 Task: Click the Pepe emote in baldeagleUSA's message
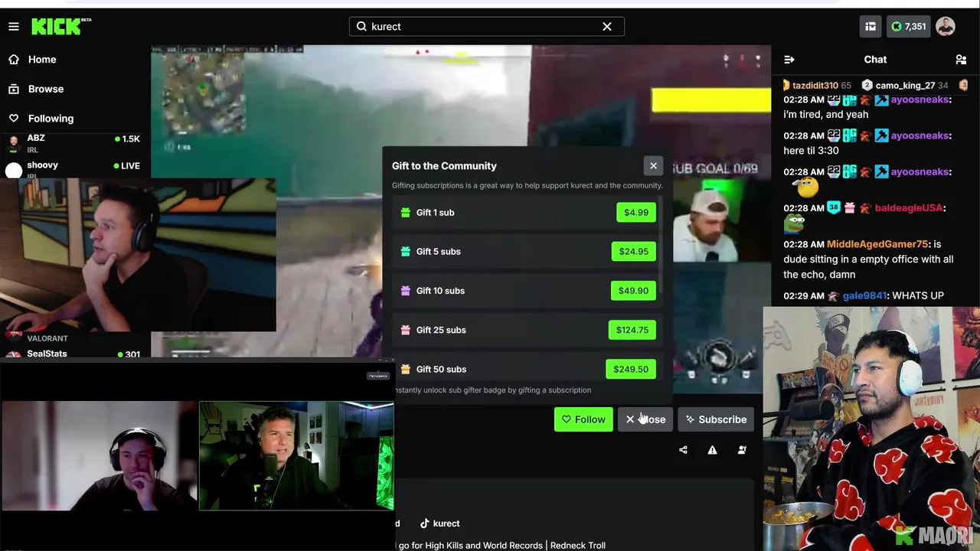(x=795, y=223)
